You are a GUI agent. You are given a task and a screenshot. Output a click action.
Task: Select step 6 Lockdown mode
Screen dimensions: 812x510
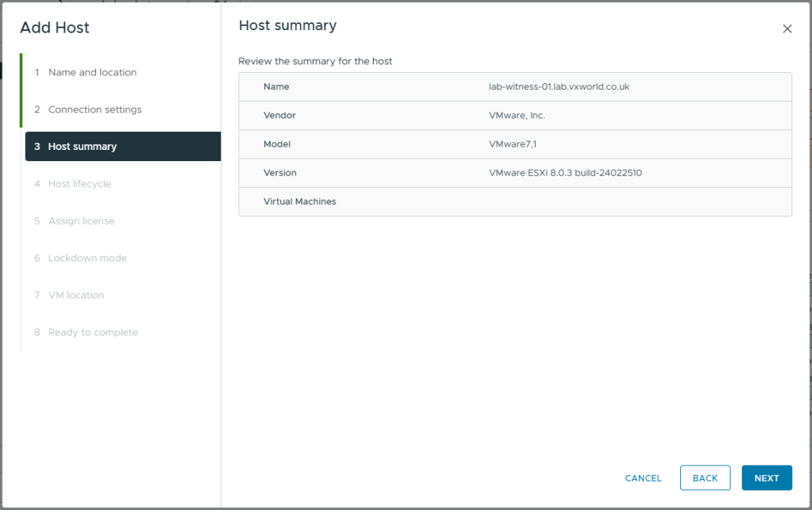coord(87,258)
